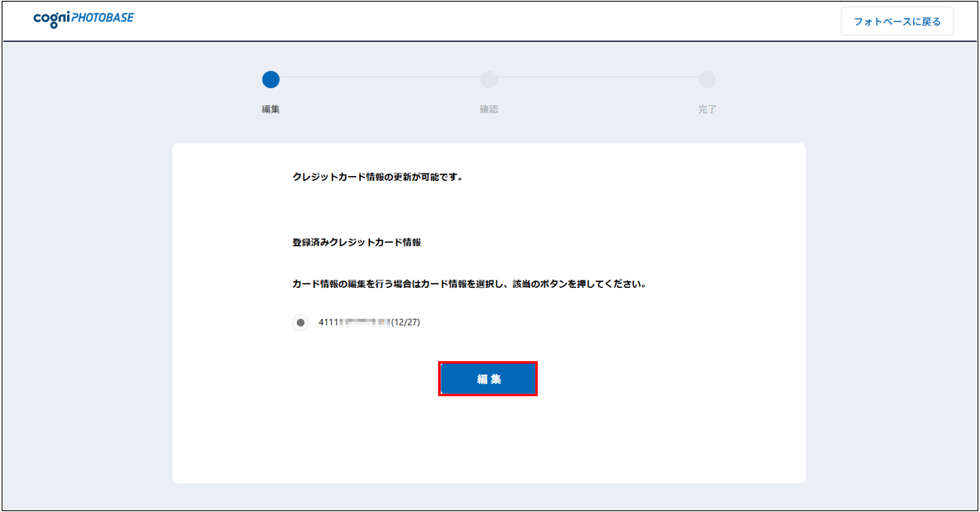
Task: Select the gray 完了 step circle
Action: tap(707, 79)
